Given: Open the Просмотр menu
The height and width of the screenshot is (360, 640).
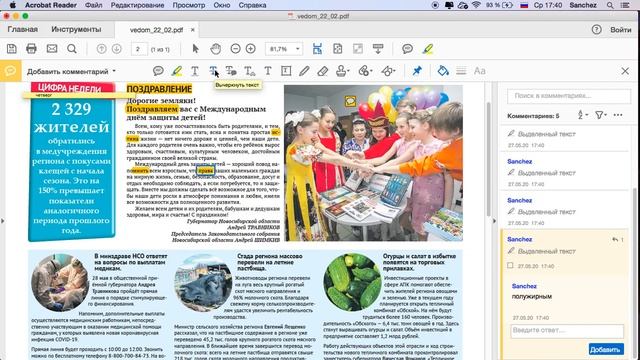Looking at the screenshot, I should pyautogui.click(x=189, y=5).
